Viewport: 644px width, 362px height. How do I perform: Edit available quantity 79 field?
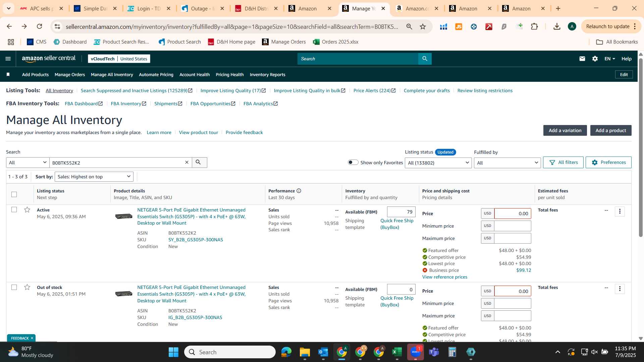click(401, 212)
